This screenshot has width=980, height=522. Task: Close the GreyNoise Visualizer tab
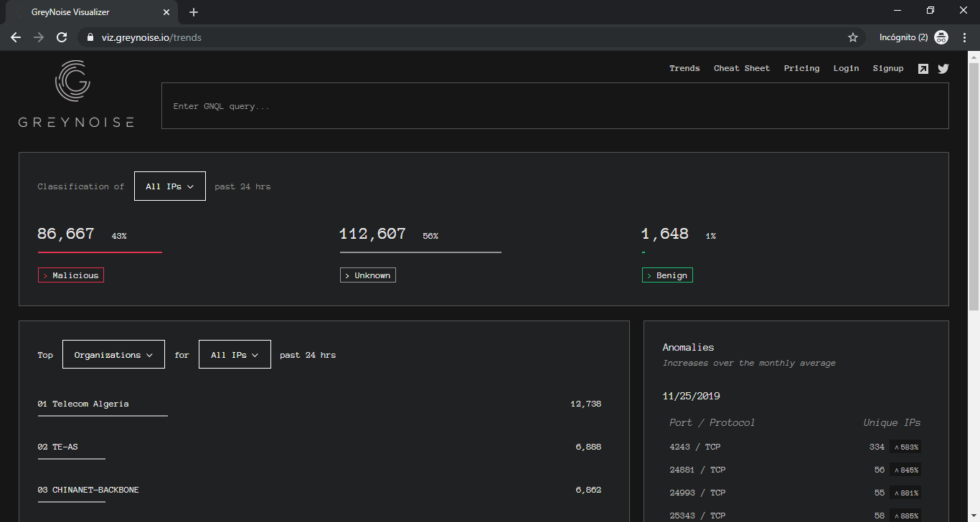(167, 12)
